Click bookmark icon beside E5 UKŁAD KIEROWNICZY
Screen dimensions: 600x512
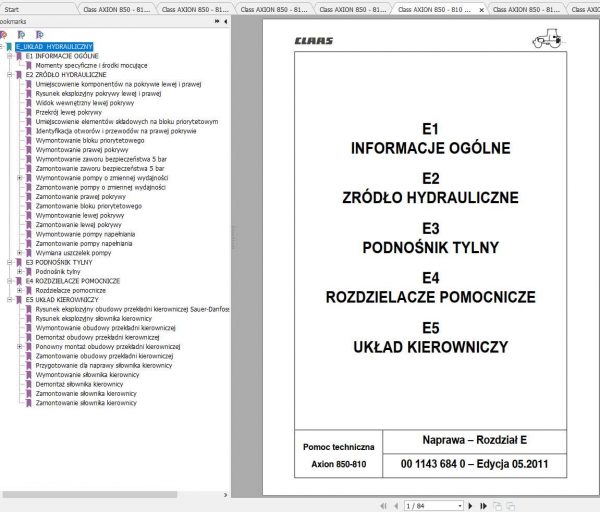coord(19,300)
